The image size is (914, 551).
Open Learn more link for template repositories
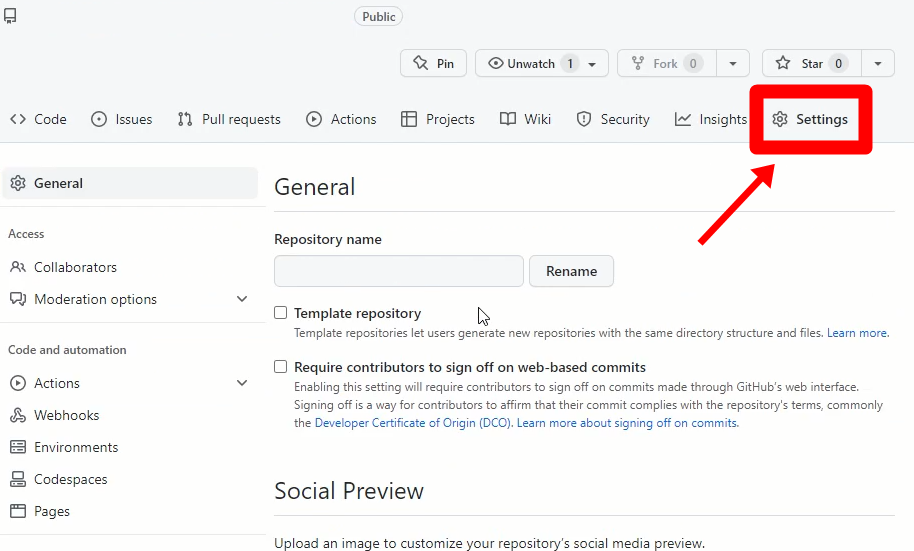(857, 333)
